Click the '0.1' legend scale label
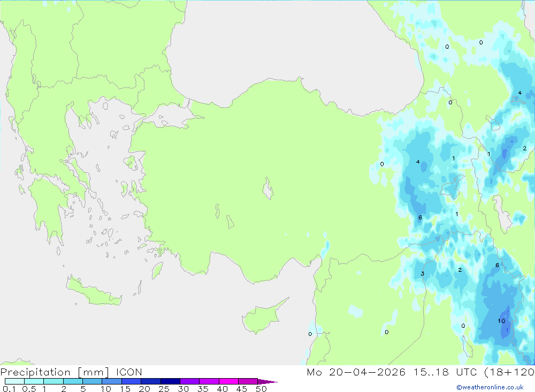 click(9, 389)
